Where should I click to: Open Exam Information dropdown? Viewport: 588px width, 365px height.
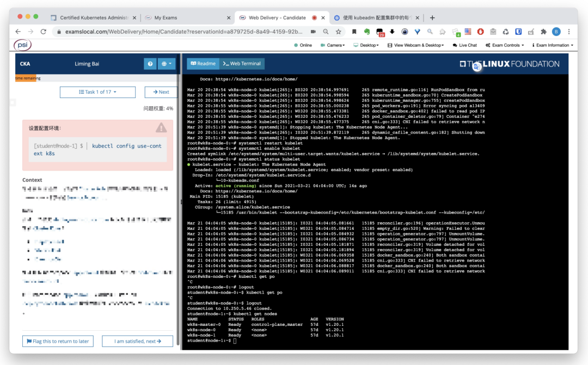(x=553, y=45)
